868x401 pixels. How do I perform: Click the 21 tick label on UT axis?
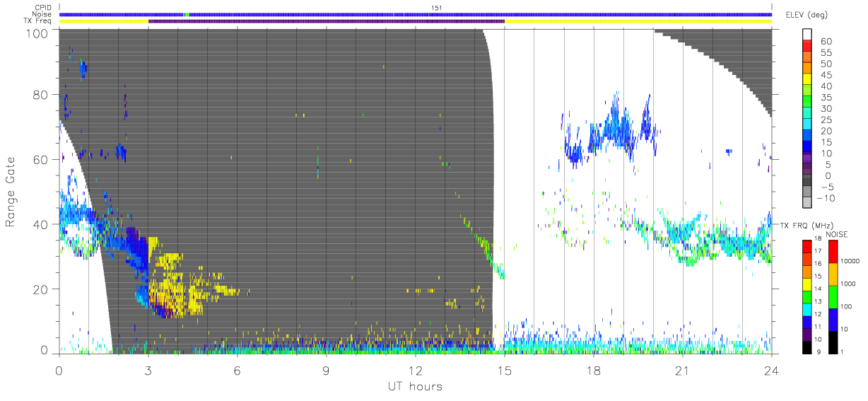coord(683,370)
